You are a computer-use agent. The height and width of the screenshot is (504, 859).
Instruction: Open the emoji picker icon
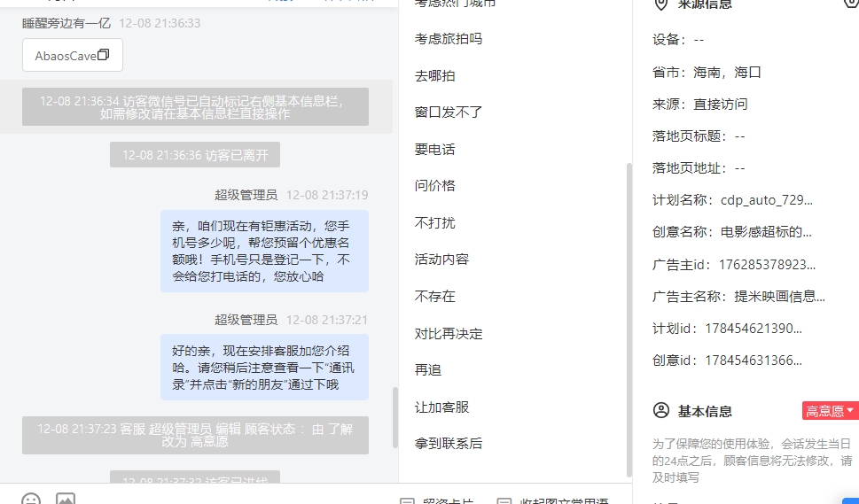pos(31,499)
